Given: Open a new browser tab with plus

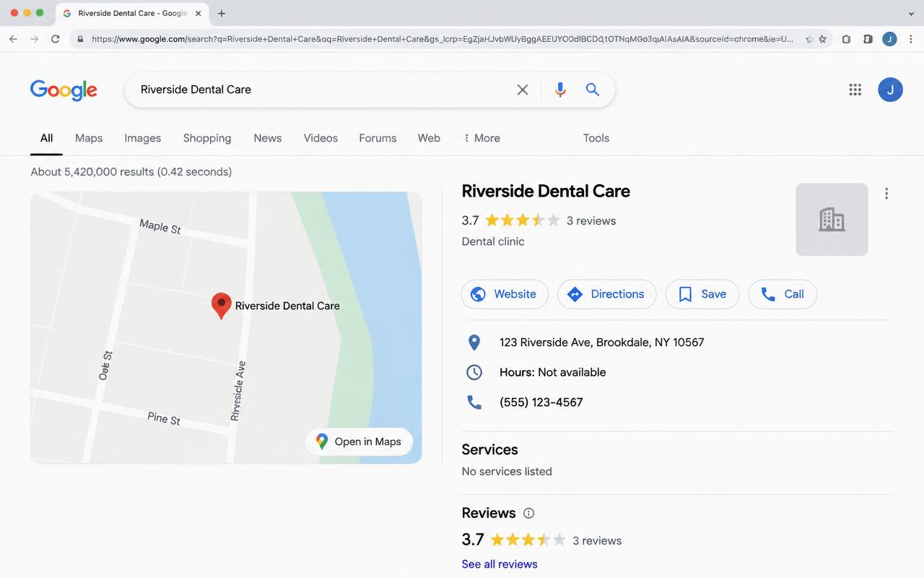Looking at the screenshot, I should (x=222, y=13).
